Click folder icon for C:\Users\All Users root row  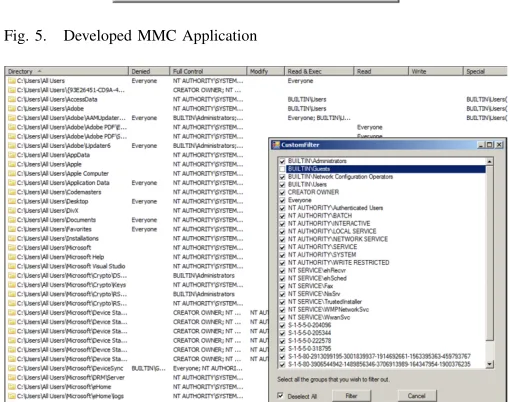coord(12,81)
